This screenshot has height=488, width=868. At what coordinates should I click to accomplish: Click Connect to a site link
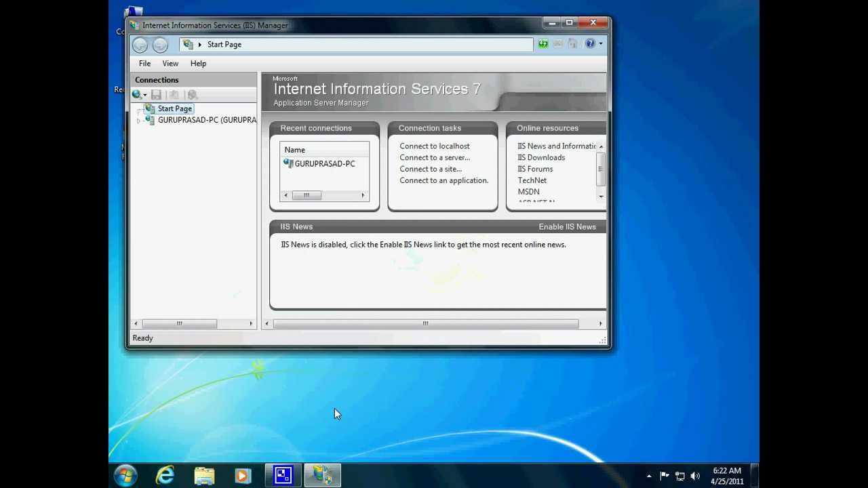431,169
